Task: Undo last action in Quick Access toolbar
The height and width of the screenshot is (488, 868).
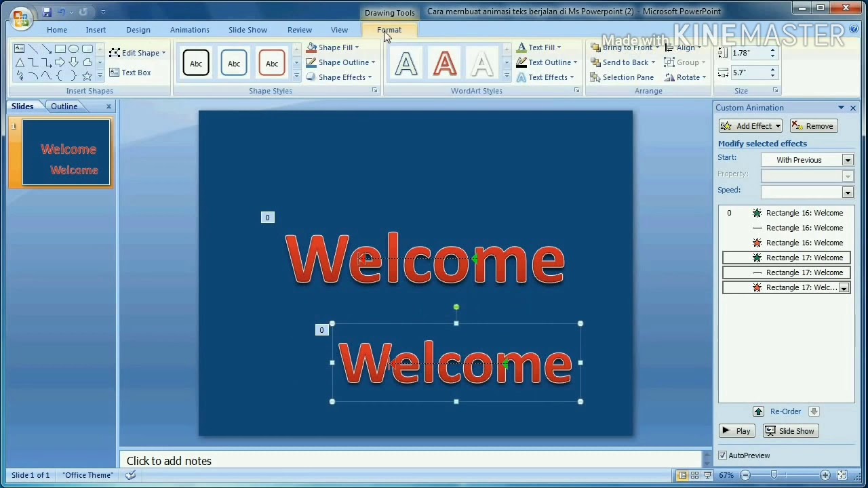Action: pos(61,12)
